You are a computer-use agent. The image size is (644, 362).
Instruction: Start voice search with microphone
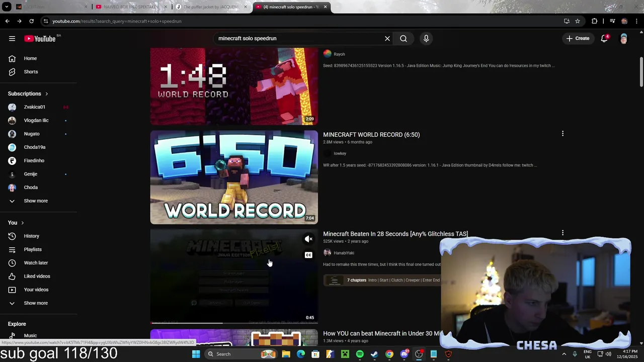coord(426,39)
